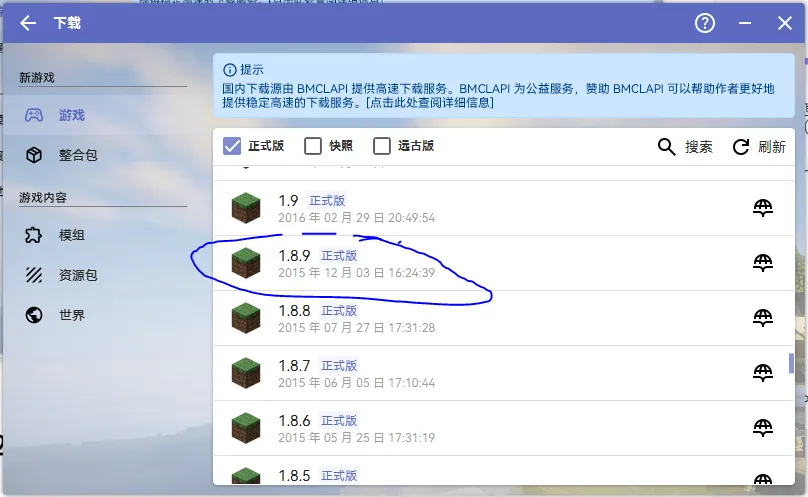Click the refresh arrow icon
The image size is (808, 497).
click(741, 147)
